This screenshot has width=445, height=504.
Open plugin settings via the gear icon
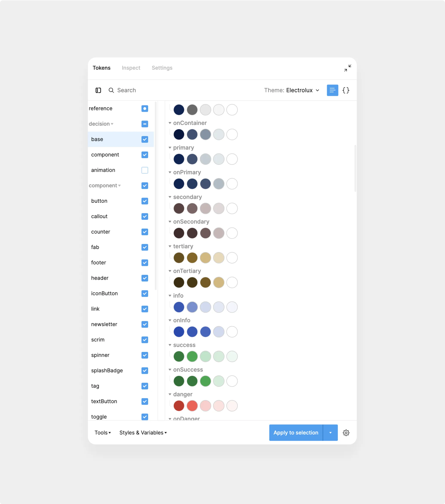click(346, 432)
